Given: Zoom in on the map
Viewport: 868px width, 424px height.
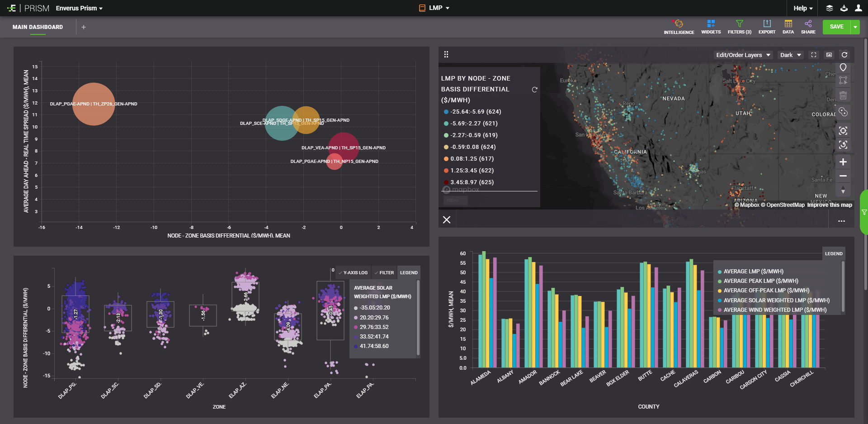Looking at the screenshot, I should click(x=843, y=162).
